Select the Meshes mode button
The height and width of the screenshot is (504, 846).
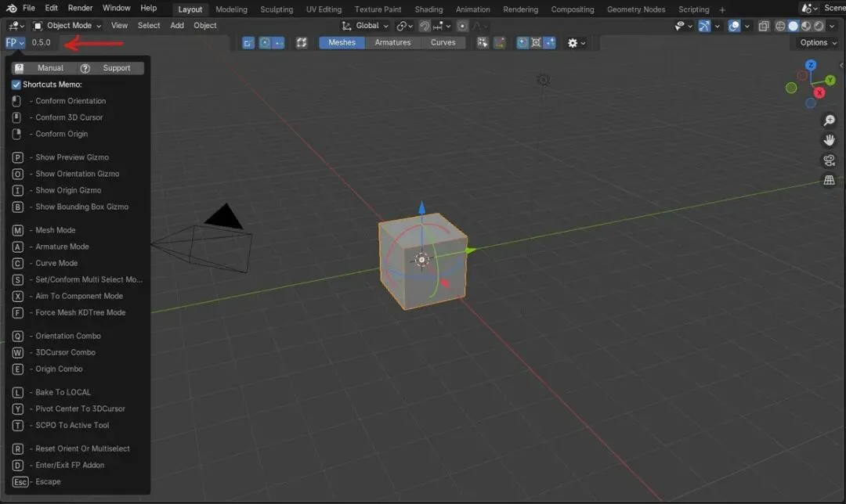(342, 42)
